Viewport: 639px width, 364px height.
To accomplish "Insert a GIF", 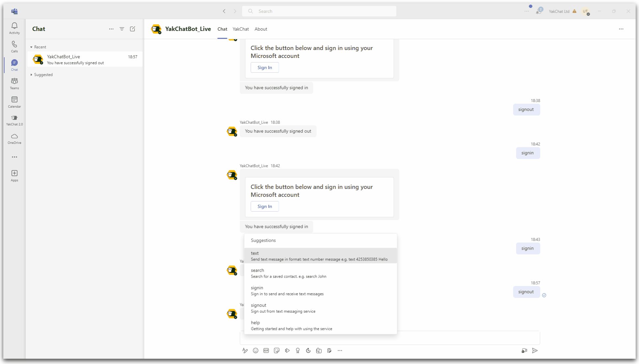I will tap(266, 351).
